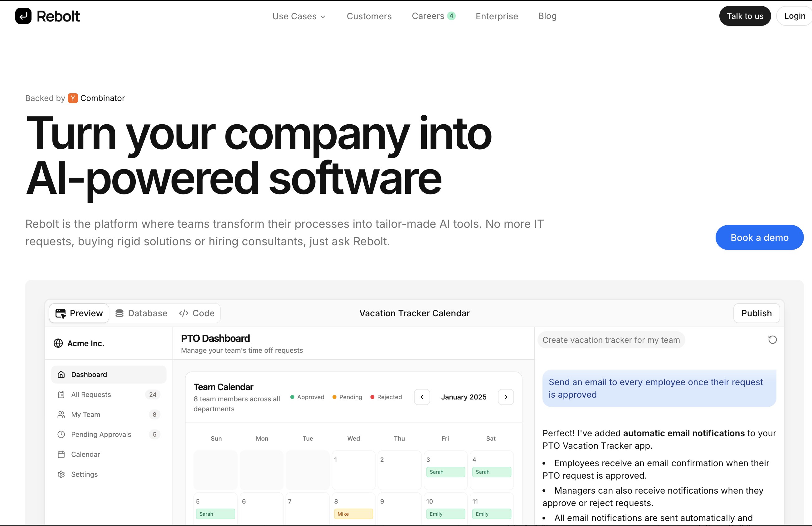This screenshot has height=526, width=812.
Task: Click the Y Combinator logo badge
Action: point(73,98)
